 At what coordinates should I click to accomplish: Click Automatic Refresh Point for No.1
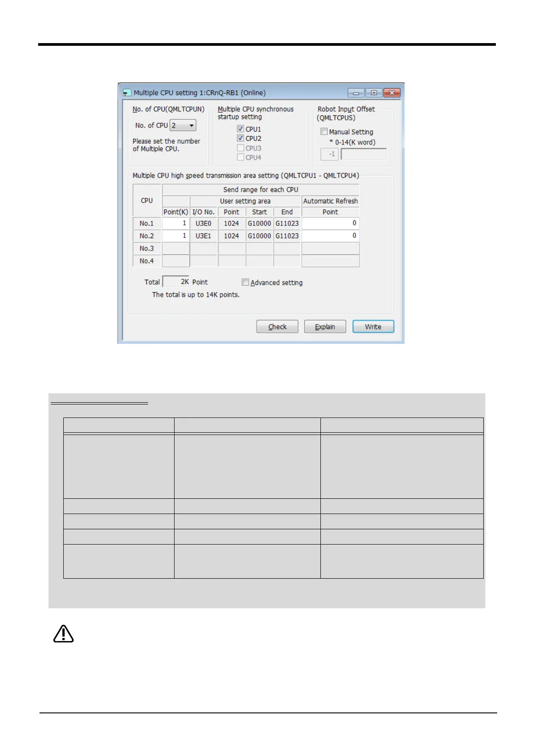tap(330, 223)
